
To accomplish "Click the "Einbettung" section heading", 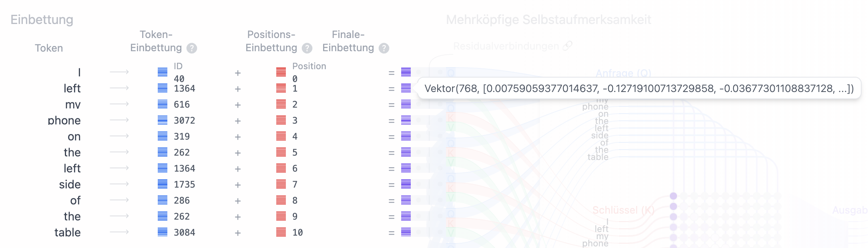I will pyautogui.click(x=42, y=20).
